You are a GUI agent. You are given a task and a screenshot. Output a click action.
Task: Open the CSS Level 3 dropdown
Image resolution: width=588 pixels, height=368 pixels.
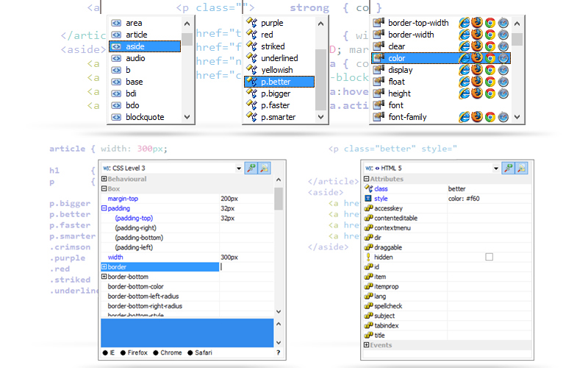238,169
